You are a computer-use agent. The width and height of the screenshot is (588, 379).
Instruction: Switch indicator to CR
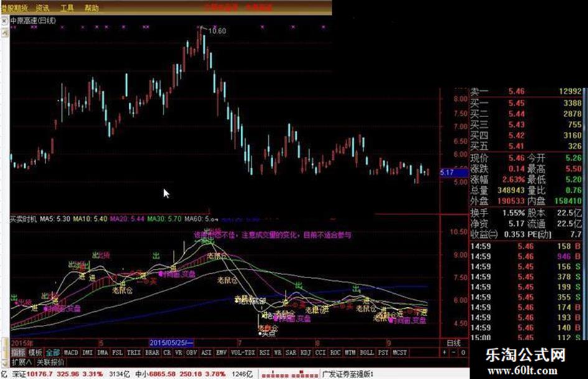coord(167,352)
